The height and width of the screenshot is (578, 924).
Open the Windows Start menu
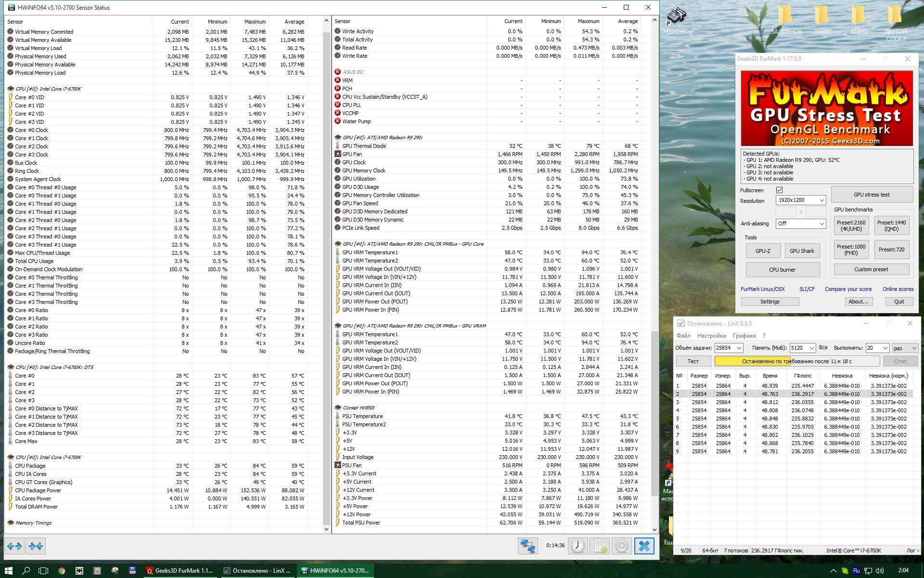pyautogui.click(x=9, y=571)
